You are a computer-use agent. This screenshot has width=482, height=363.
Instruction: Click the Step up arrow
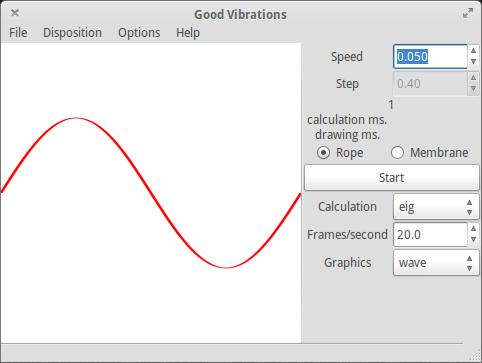point(473,78)
